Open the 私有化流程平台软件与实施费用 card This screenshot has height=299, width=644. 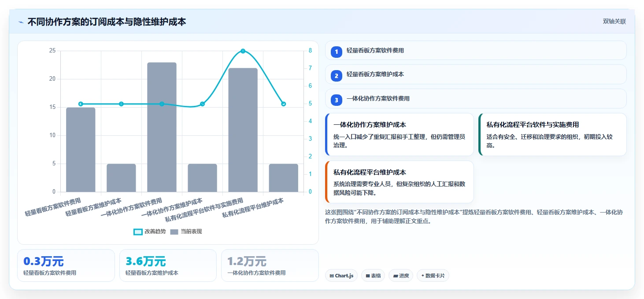[552, 135]
